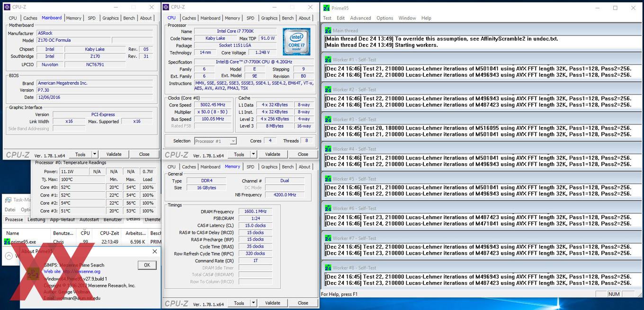Image resolution: width=644 pixels, height=310 pixels.
Task: Open Tools dropdown arrow in CPU tab CPU-Z window
Action: [x=253, y=154]
